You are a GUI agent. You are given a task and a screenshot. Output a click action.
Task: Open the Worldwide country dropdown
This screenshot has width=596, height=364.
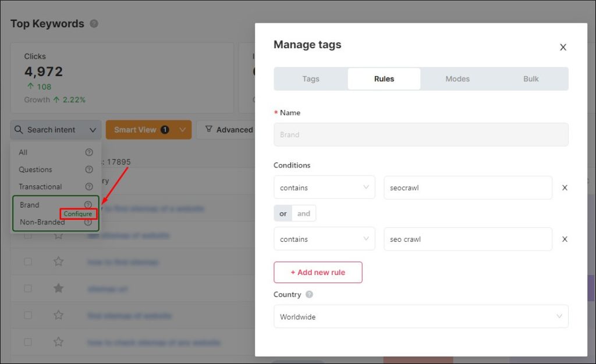[x=421, y=316]
